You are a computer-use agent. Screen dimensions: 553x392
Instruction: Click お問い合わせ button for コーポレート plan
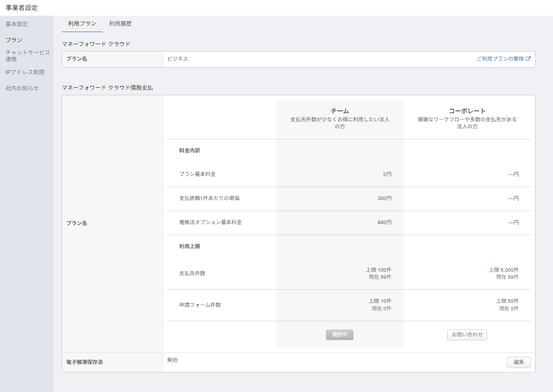click(x=467, y=334)
